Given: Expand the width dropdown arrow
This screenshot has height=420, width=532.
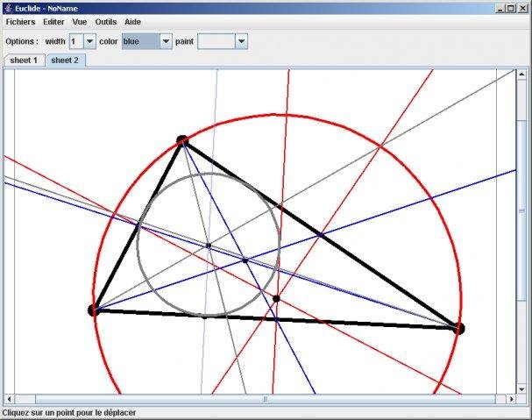Looking at the screenshot, I should tap(89, 41).
